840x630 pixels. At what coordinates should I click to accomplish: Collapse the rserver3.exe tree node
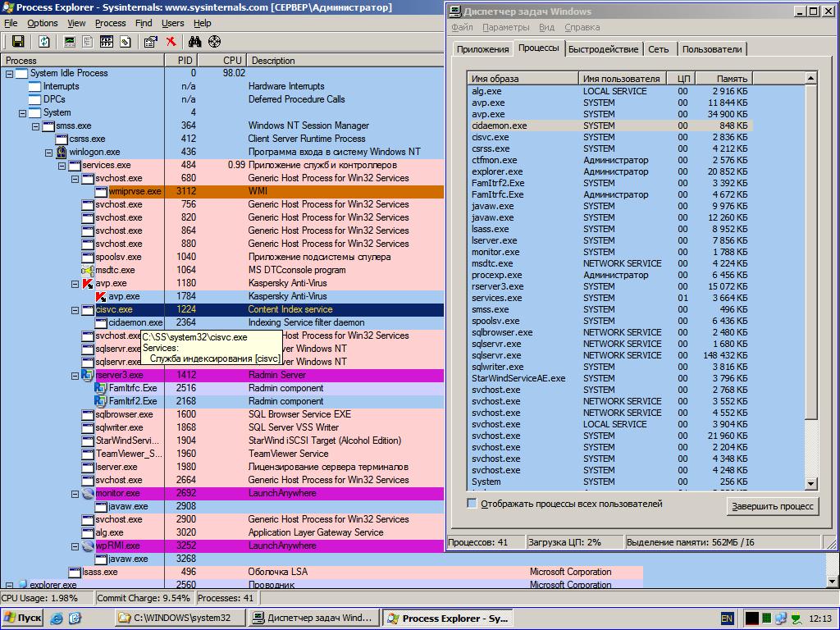(75, 376)
